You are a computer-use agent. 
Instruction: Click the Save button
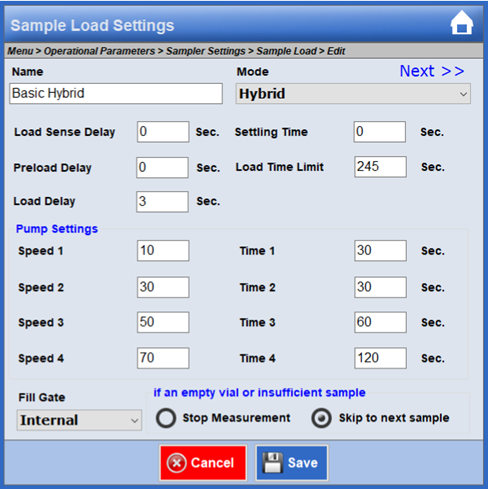(292, 463)
